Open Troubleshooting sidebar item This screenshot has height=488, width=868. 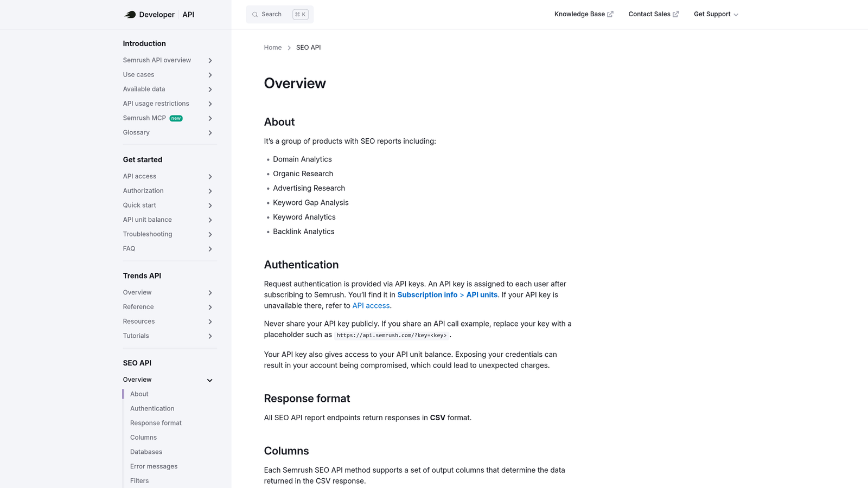coord(148,234)
